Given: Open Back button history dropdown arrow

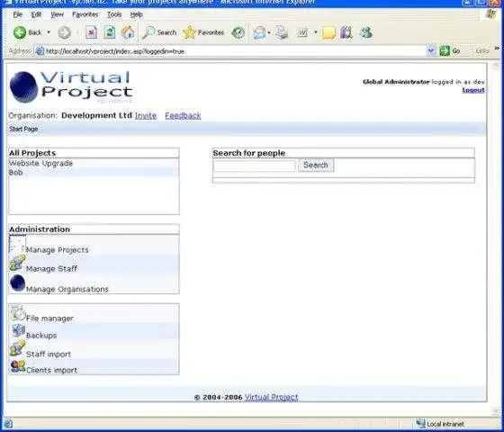Looking at the screenshot, I should point(49,32).
